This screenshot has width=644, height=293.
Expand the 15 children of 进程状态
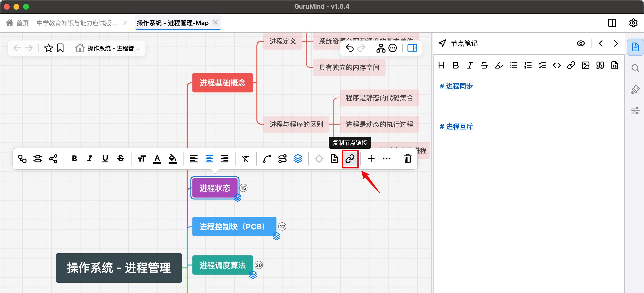point(243,188)
